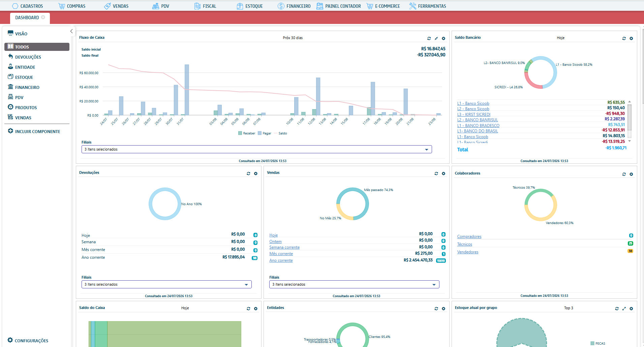
Task: Refresh Estoque atual por grupo widget
Action: (617, 309)
